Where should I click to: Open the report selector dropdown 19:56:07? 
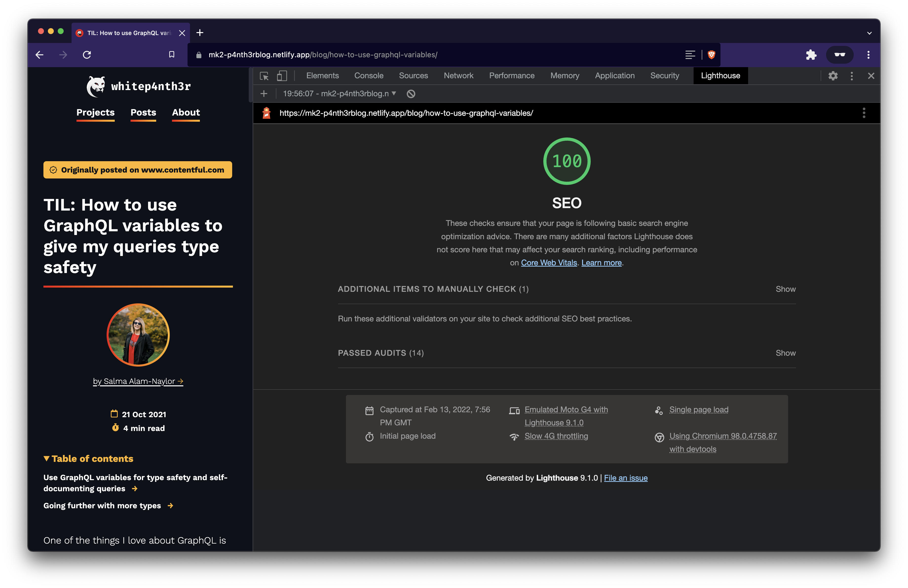pos(339,94)
